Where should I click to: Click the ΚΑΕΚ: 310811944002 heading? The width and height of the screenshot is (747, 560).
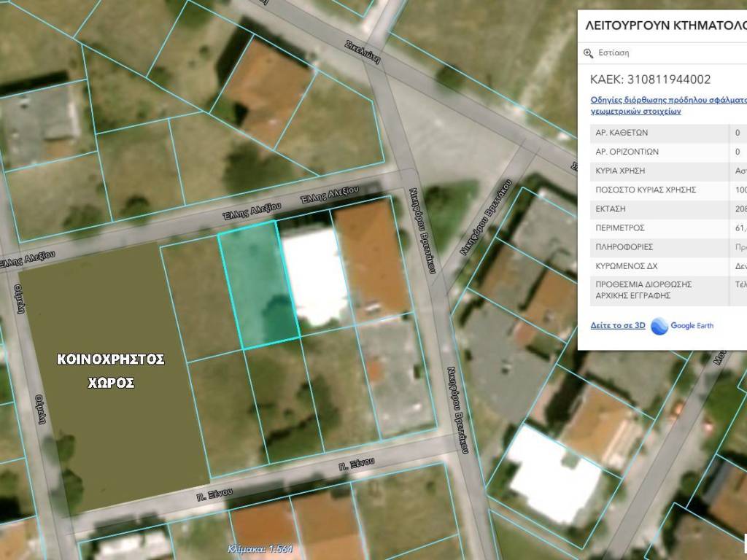pyautogui.click(x=649, y=79)
